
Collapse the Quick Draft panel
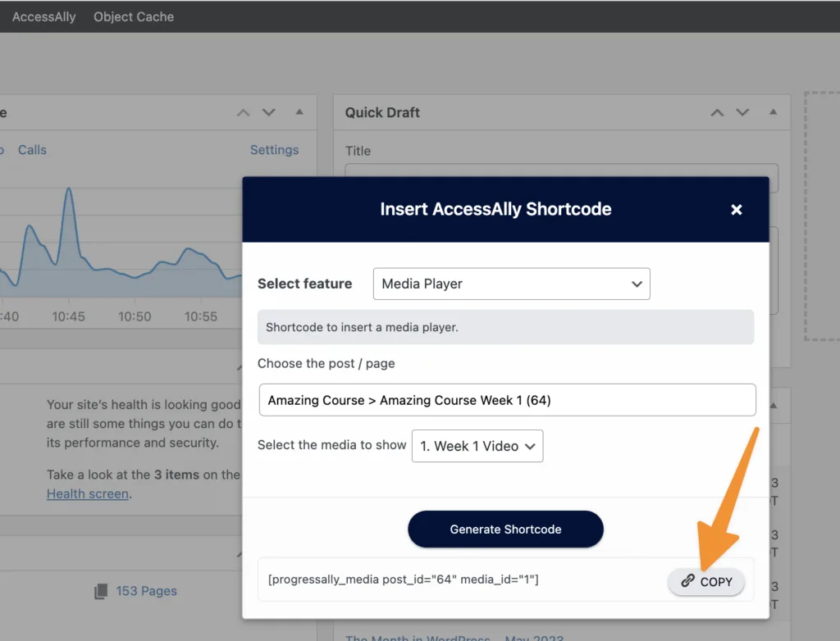[772, 112]
